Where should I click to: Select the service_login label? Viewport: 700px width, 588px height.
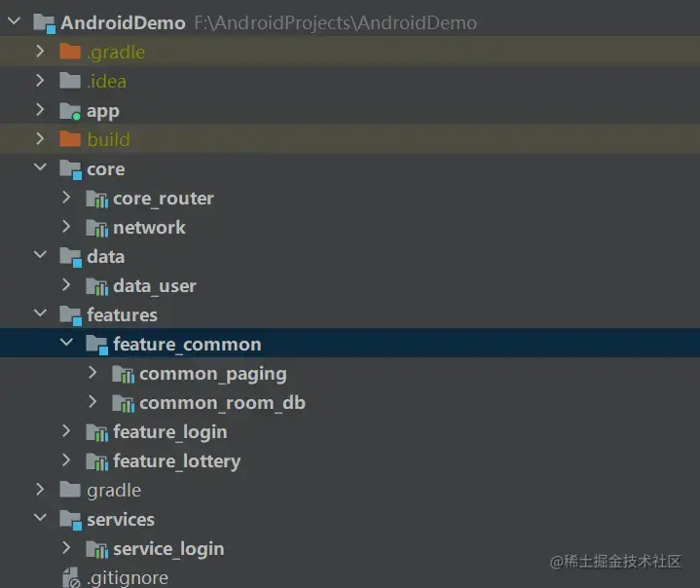point(168,549)
